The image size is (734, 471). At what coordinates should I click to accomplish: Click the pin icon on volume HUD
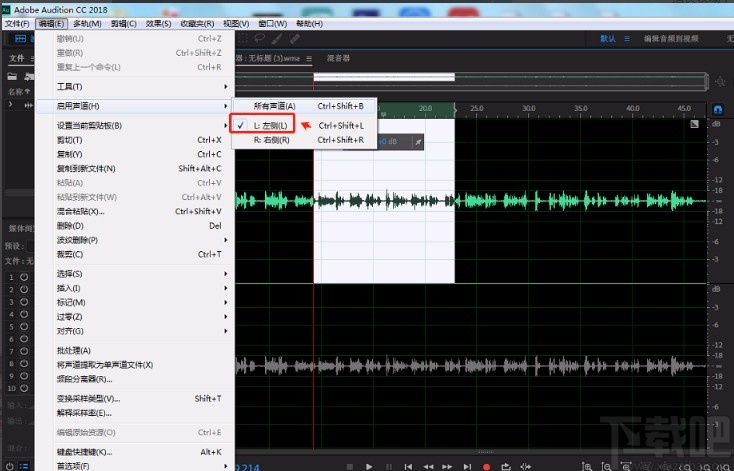[418, 142]
